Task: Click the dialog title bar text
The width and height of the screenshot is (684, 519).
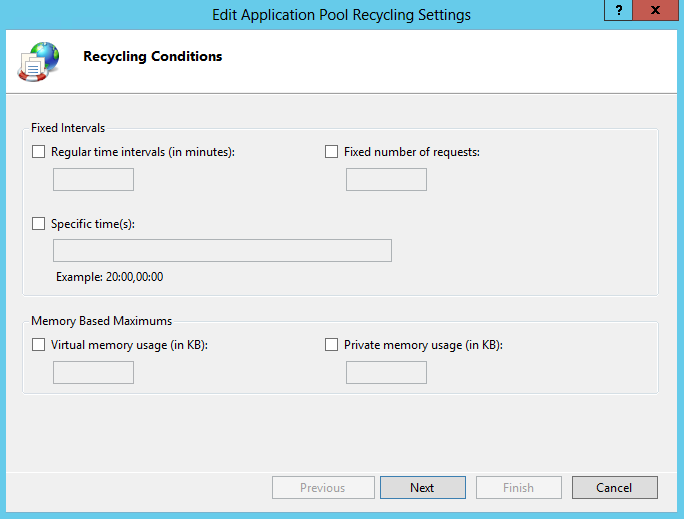Action: tap(341, 15)
